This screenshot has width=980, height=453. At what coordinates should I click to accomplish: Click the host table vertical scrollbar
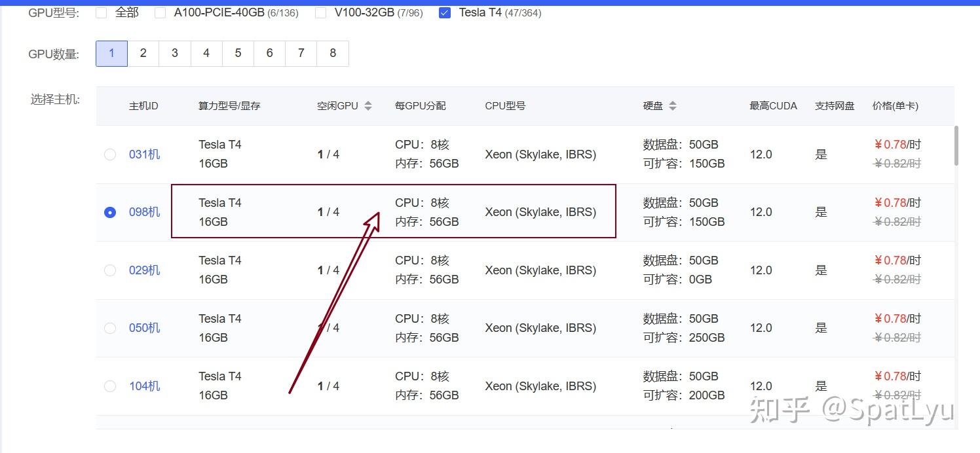coord(956,145)
